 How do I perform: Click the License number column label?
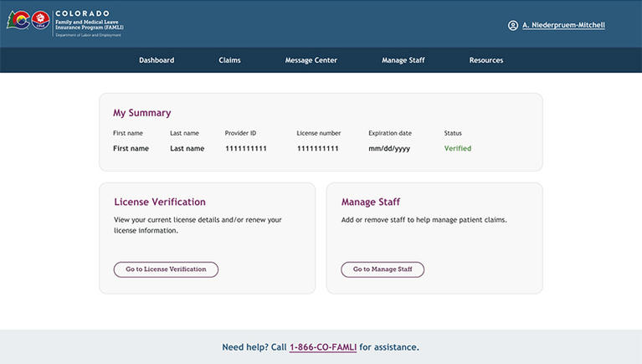[x=319, y=133]
